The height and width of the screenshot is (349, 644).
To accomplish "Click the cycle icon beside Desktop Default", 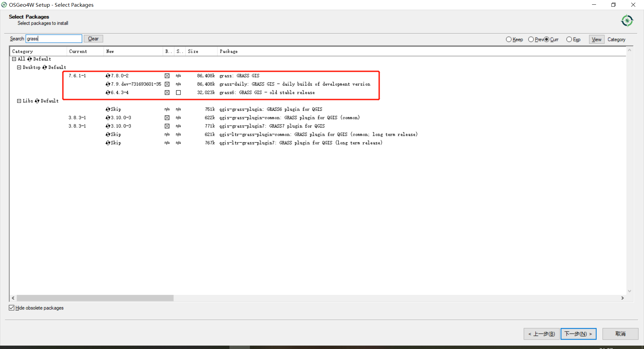I will tap(45, 67).
